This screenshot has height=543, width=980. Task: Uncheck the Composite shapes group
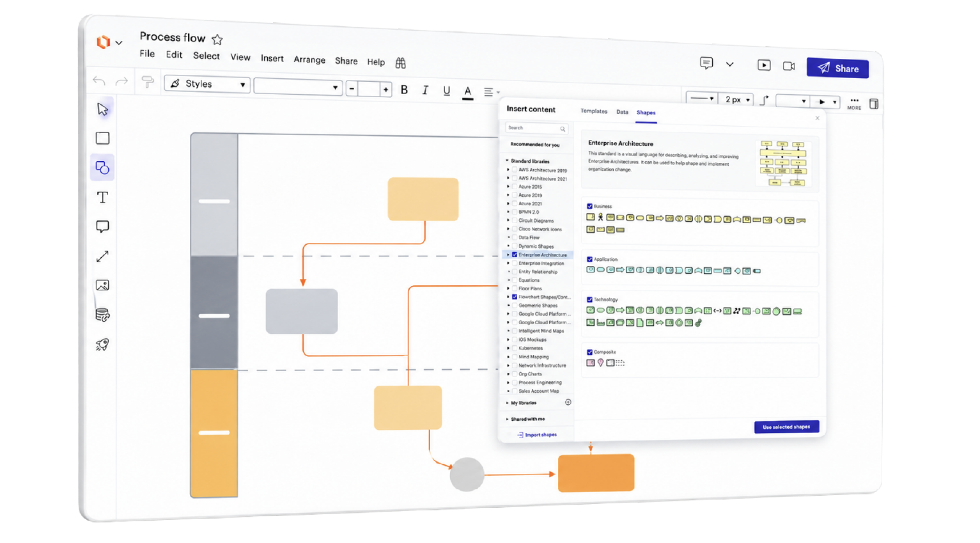click(x=589, y=352)
